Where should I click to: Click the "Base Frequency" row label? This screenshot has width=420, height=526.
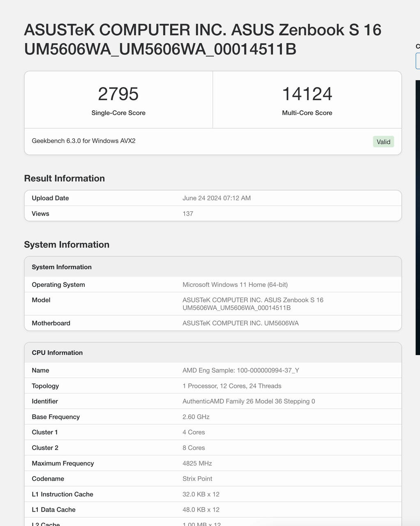(56, 417)
